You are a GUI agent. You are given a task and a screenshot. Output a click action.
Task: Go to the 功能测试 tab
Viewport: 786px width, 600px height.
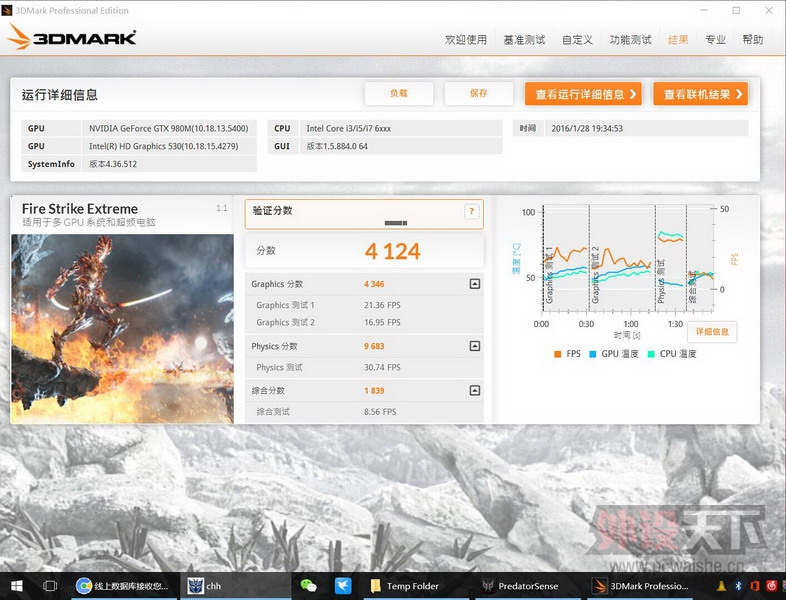[x=631, y=40]
